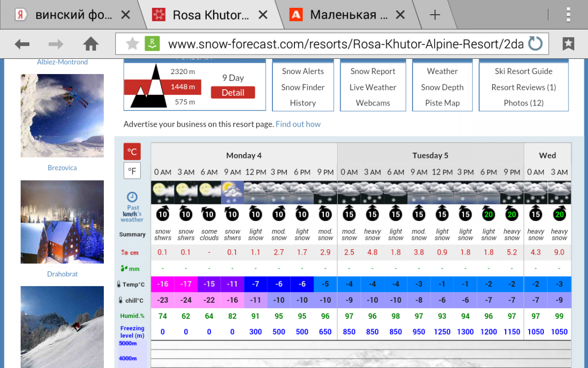Click the Tuesday 5 day header
Viewport: 588px width, 368px height.
click(430, 156)
